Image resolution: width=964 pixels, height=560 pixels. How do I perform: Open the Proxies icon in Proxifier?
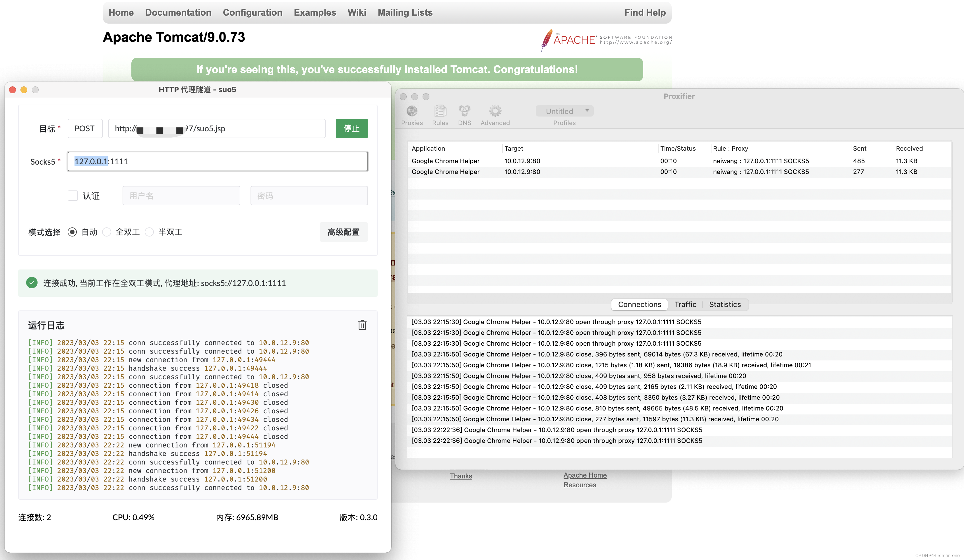[x=411, y=111]
